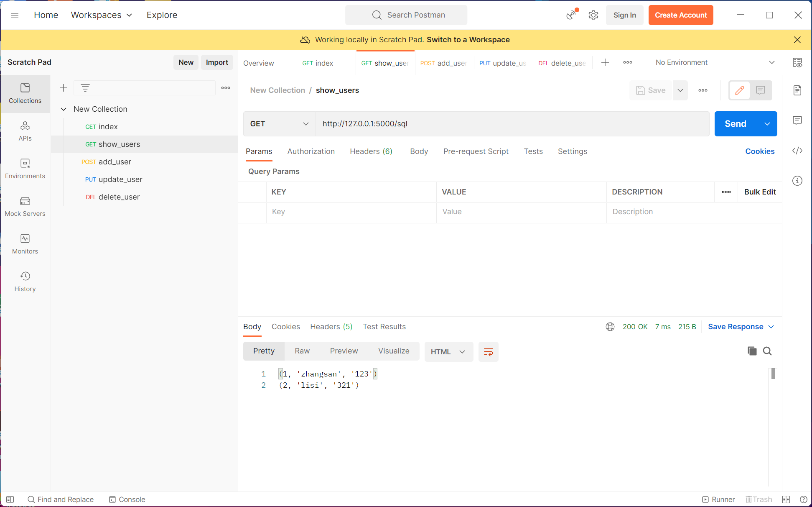812x507 pixels.
Task: Click the Send button
Action: [735, 124]
